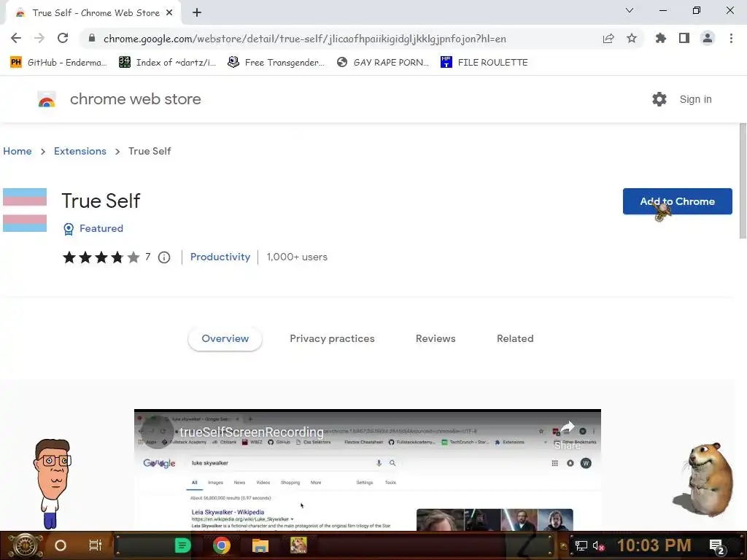Image resolution: width=747 pixels, height=560 pixels.
Task: Click the network tray icon
Action: (x=581, y=545)
